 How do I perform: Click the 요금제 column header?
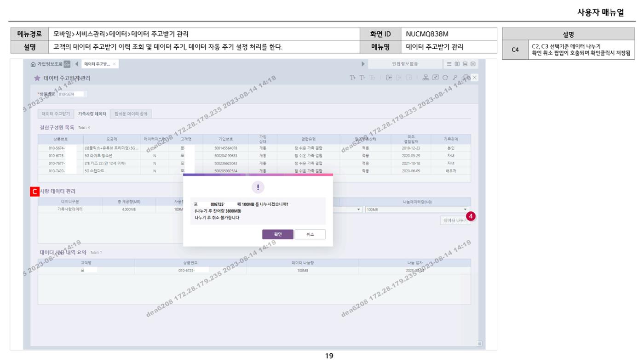[111, 139]
